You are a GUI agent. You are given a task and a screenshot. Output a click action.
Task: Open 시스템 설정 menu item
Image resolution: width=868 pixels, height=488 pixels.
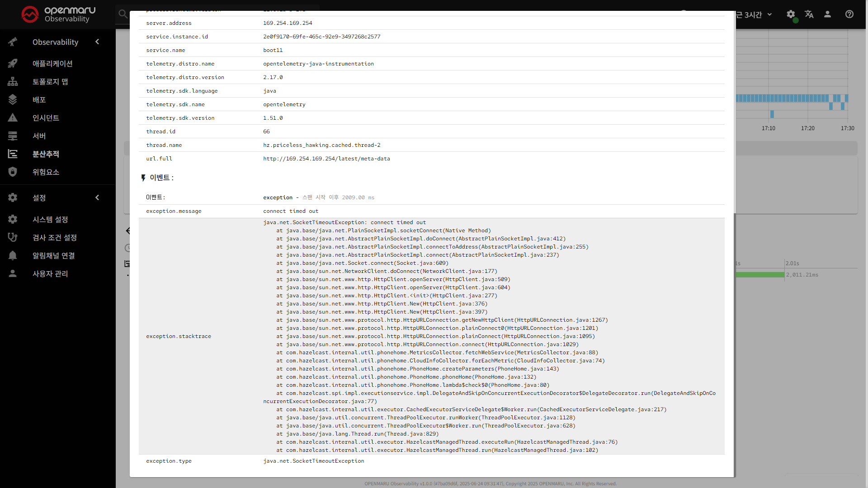[50, 220]
